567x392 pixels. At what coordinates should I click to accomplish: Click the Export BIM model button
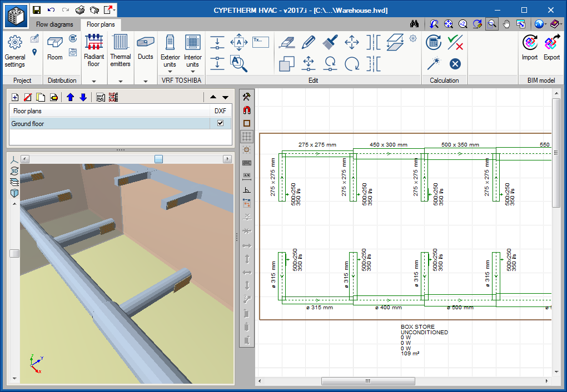[x=551, y=48]
